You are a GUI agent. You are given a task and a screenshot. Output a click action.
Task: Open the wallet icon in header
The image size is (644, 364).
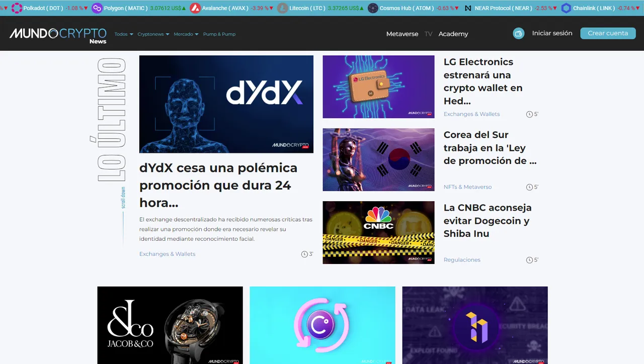tap(519, 34)
